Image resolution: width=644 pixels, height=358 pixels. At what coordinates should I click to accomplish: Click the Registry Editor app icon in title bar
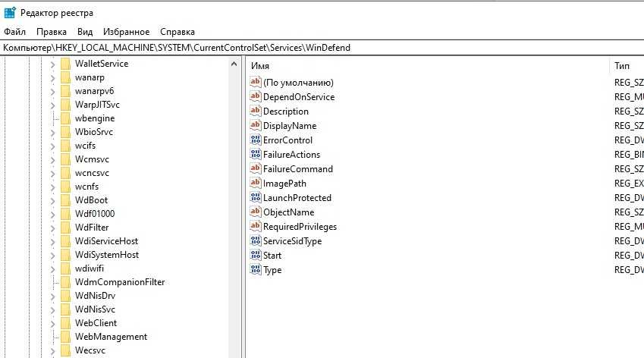[10, 11]
